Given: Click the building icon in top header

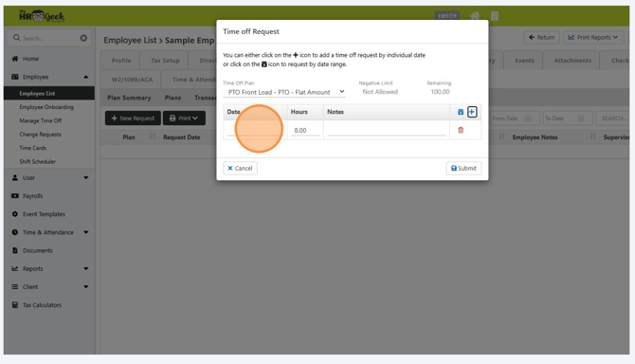Looking at the screenshot, I should pyautogui.click(x=495, y=16).
